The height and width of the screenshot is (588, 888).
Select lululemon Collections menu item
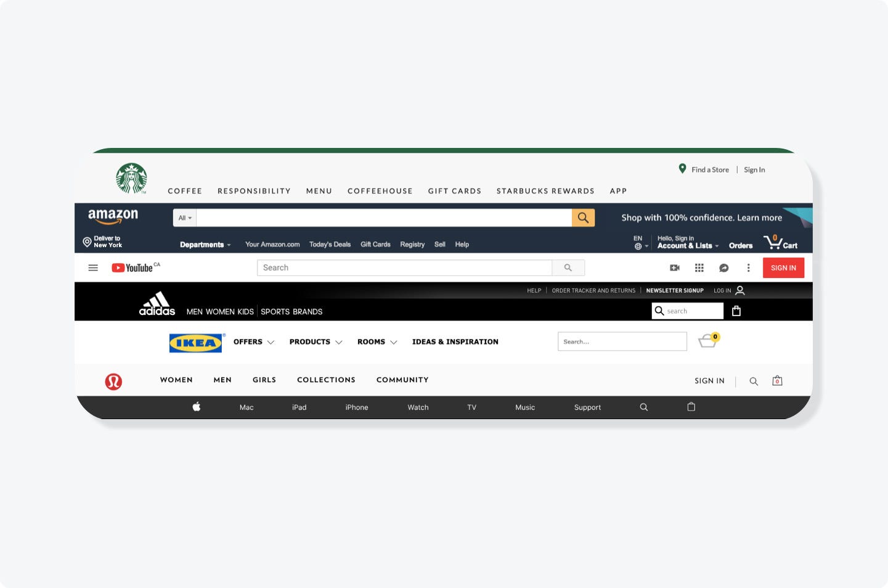[326, 380]
